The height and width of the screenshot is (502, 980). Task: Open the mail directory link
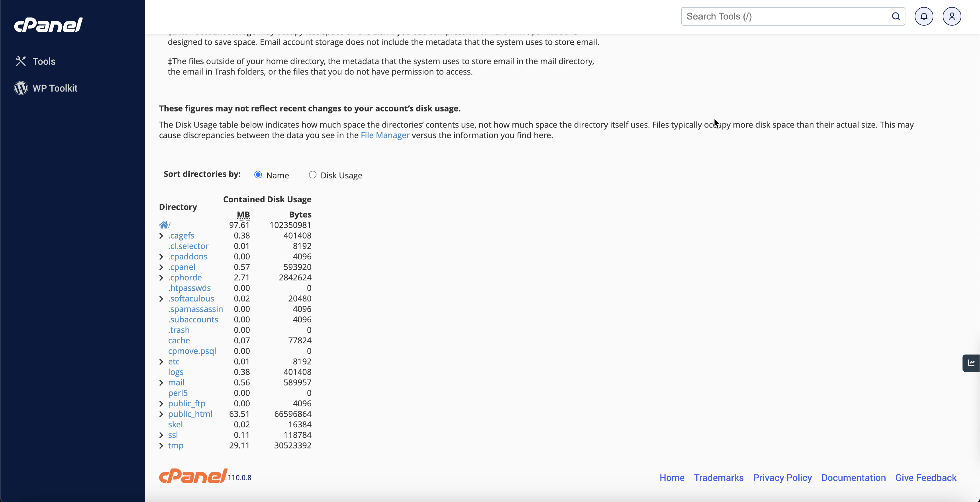coord(176,383)
